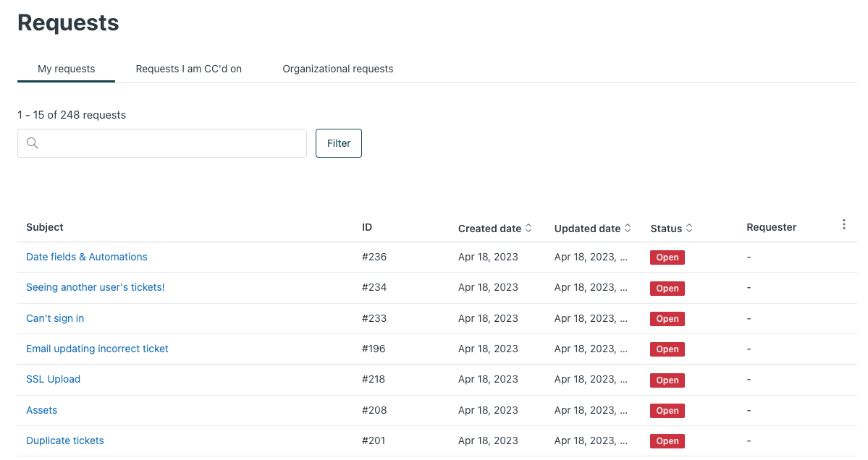Screen dimensions: 868x460
Task: Click the Open status badge for #201
Action: tap(667, 441)
